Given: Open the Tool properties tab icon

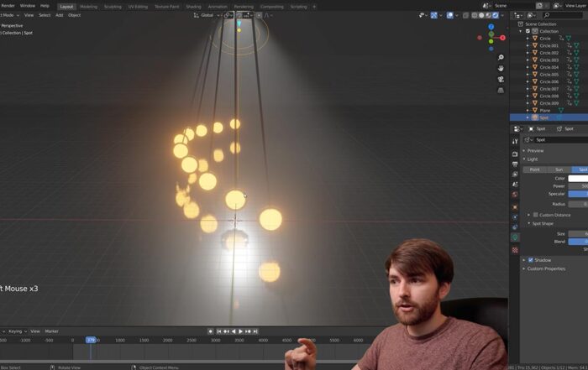Looking at the screenshot, I should tap(515, 142).
